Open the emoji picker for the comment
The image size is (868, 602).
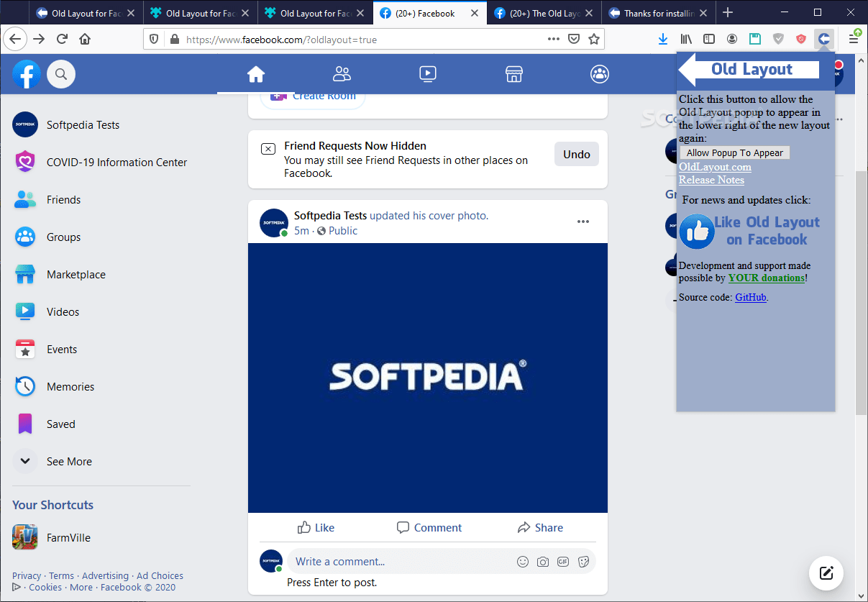coord(523,561)
